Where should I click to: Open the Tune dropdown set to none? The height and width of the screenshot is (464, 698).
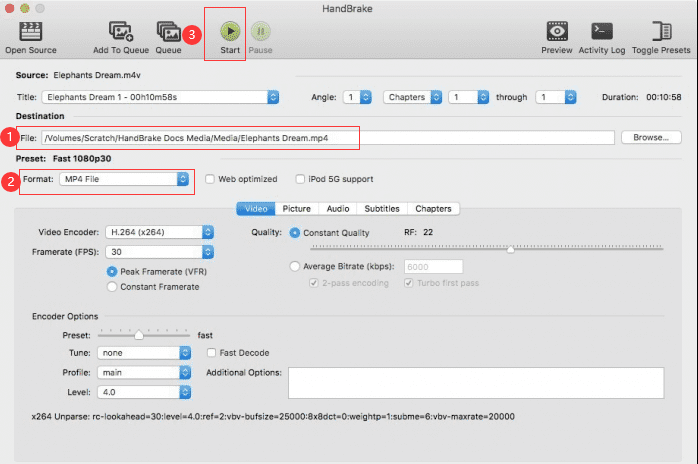pyautogui.click(x=144, y=353)
